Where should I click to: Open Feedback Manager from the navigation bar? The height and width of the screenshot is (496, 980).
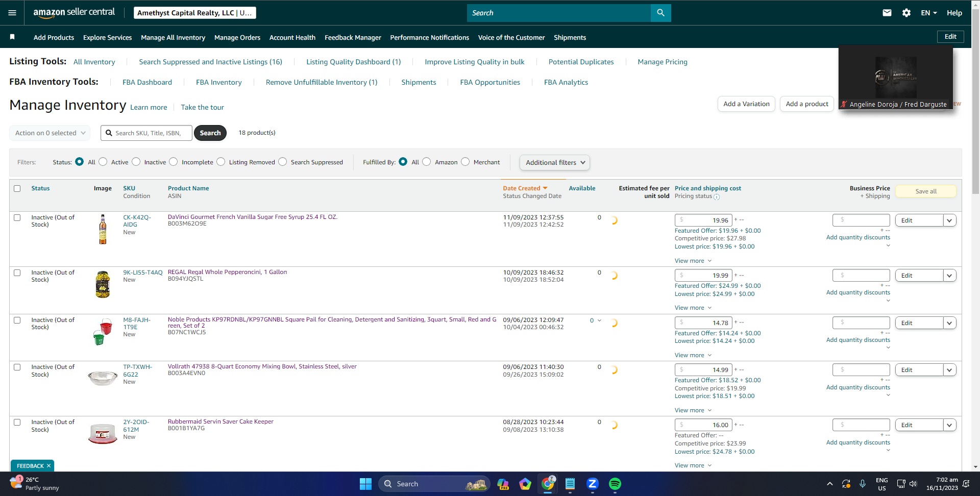[353, 37]
